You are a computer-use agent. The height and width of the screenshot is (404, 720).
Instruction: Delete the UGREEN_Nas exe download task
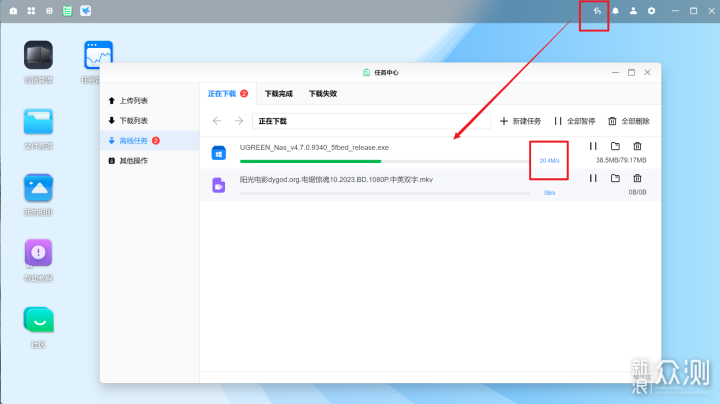637,146
